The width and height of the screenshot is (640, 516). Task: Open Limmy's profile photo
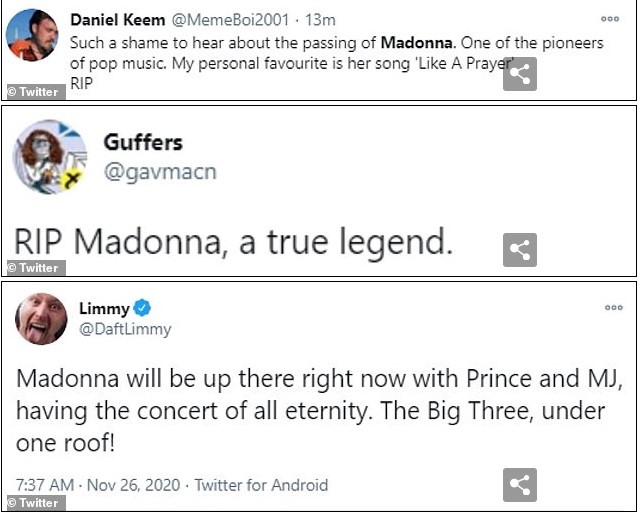(x=41, y=319)
